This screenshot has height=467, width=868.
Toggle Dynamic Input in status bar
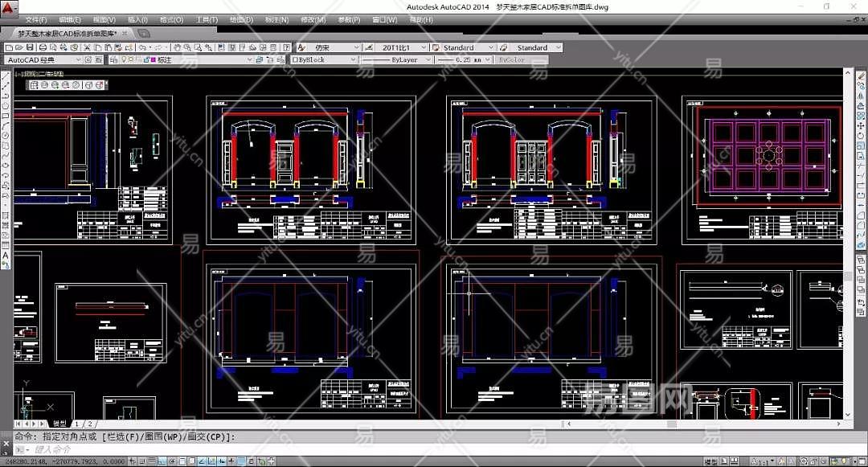(x=222, y=461)
